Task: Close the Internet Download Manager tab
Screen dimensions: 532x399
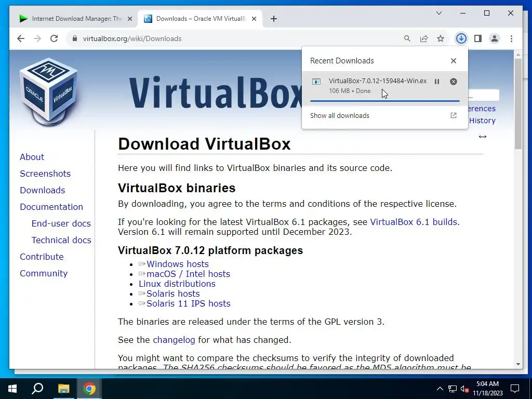Action: [129, 19]
